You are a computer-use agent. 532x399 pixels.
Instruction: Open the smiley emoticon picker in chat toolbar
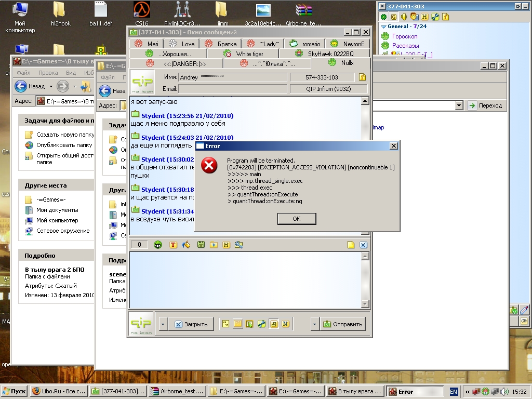[158, 245]
